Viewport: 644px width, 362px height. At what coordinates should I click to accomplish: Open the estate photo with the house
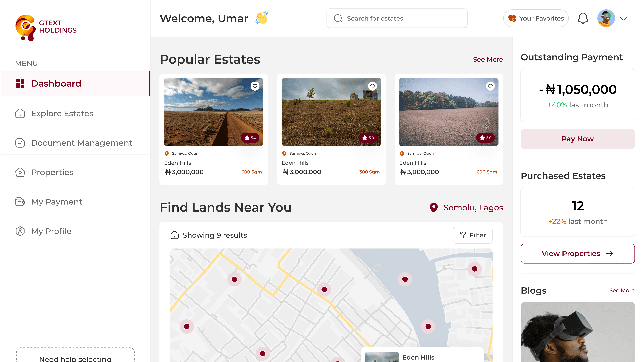[331, 112]
